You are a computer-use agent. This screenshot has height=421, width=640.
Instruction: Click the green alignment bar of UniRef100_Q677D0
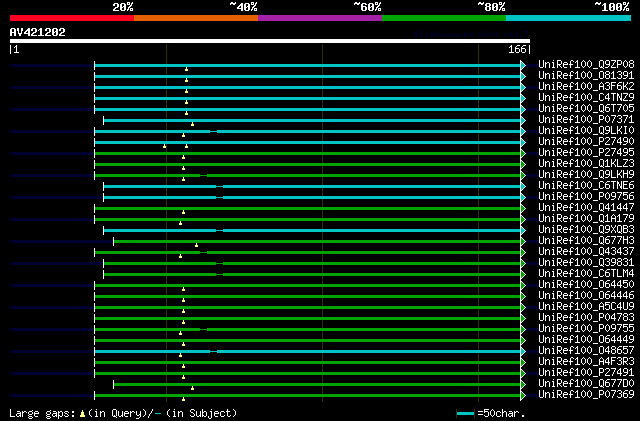tap(317, 385)
